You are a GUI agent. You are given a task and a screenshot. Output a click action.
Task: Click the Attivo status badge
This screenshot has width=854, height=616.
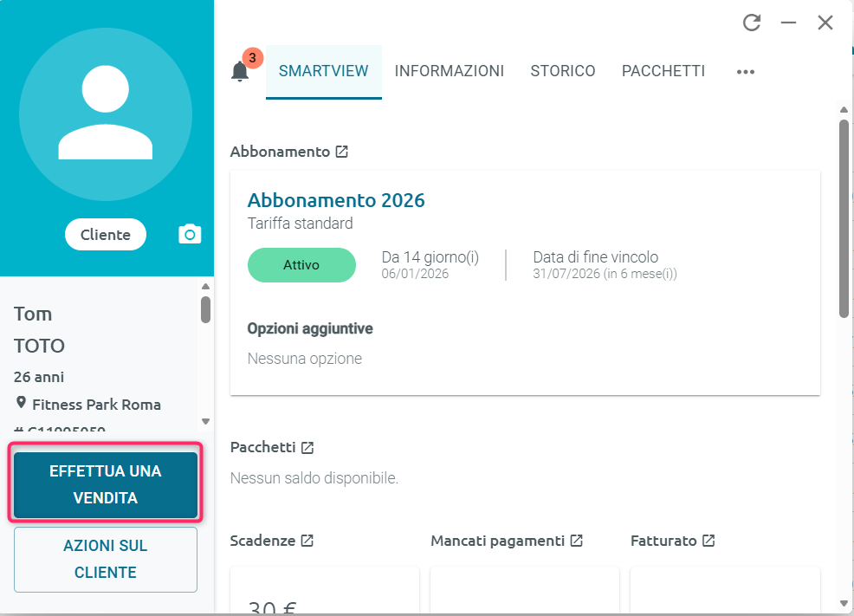pos(301,265)
